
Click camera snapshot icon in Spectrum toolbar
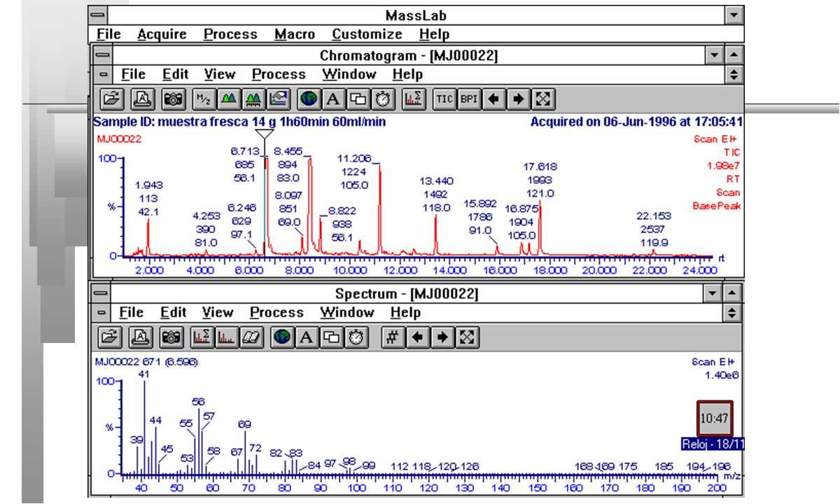pyautogui.click(x=171, y=337)
